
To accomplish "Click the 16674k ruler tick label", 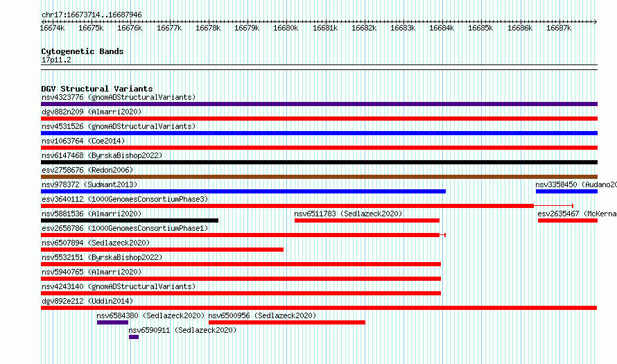I will 52,28.
